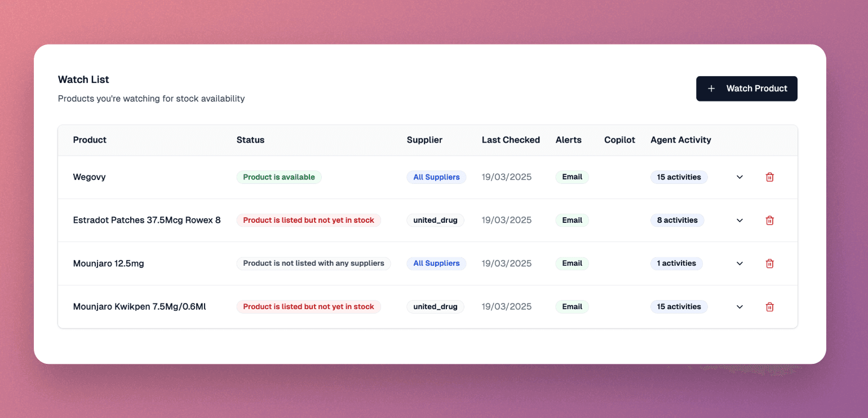The image size is (868, 418).
Task: Click Email alert badge for Mounjaro 12.5mg
Action: tap(572, 263)
